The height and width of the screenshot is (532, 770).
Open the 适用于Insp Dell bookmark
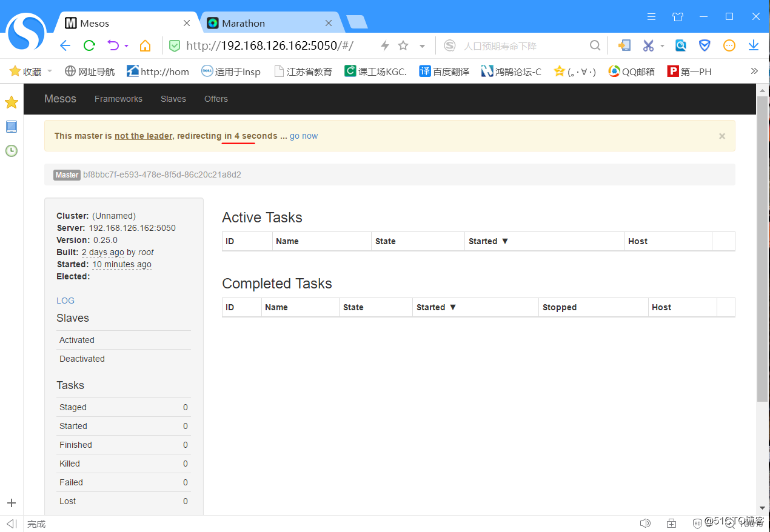coord(231,71)
